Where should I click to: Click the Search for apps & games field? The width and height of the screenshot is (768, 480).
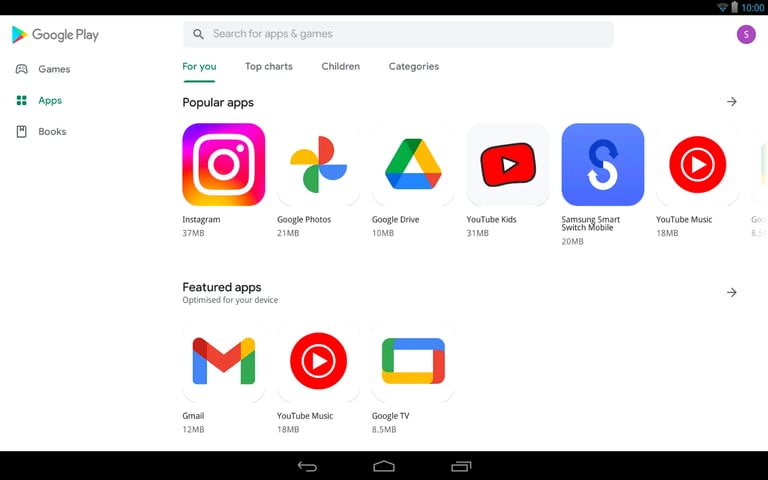click(x=398, y=34)
